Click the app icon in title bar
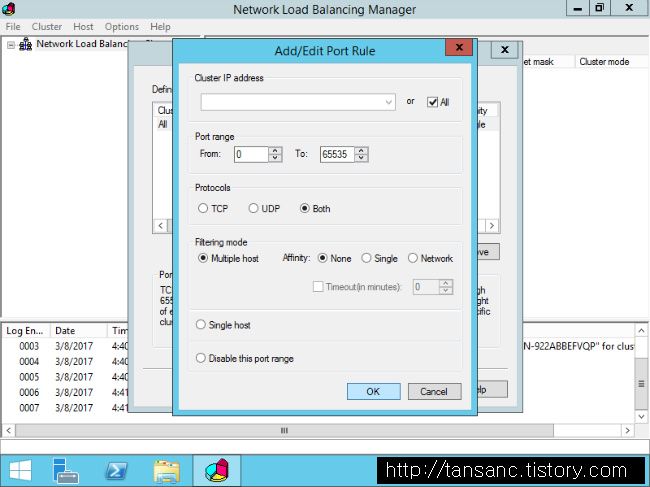This screenshot has width=650, height=487. (x=8, y=9)
